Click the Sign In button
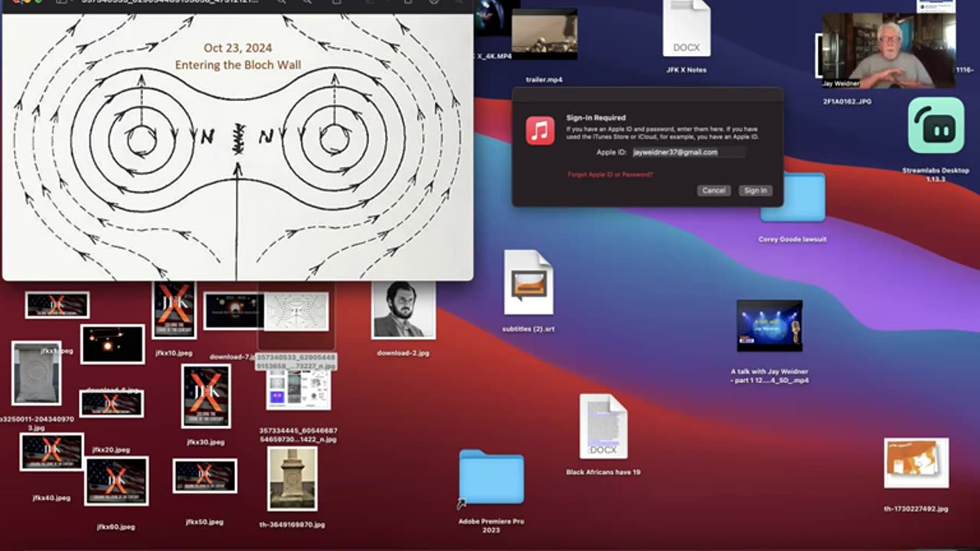The height and width of the screenshot is (551, 980). click(755, 191)
